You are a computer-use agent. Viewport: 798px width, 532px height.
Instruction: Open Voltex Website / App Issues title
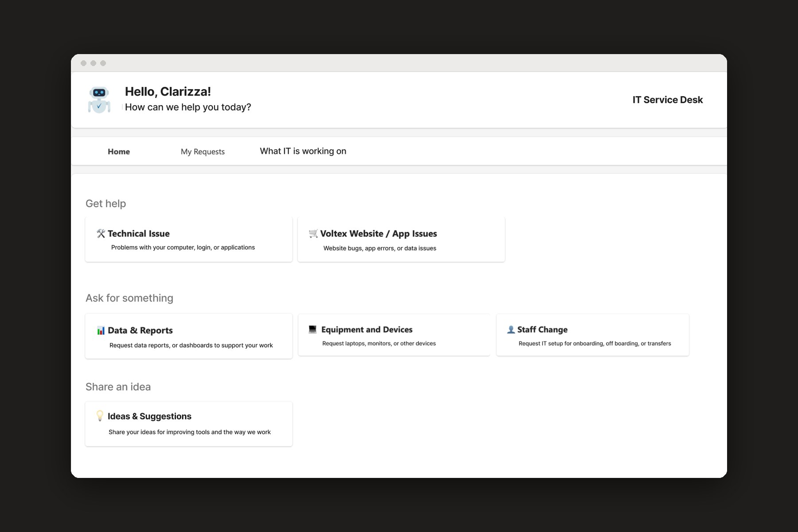pos(379,234)
